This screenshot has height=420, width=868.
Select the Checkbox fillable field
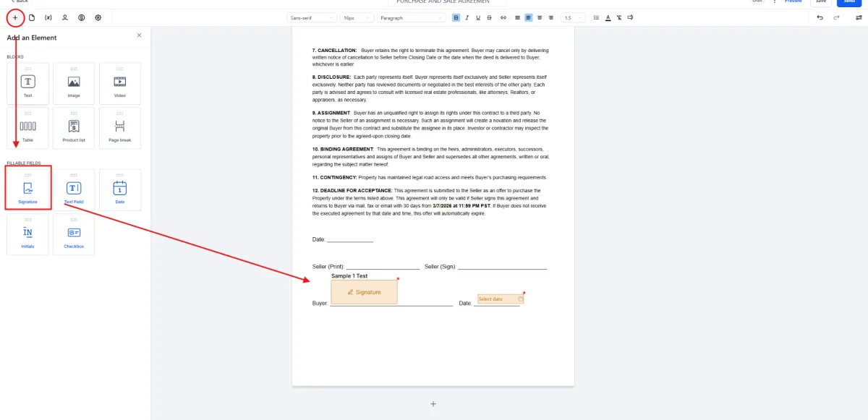click(74, 234)
